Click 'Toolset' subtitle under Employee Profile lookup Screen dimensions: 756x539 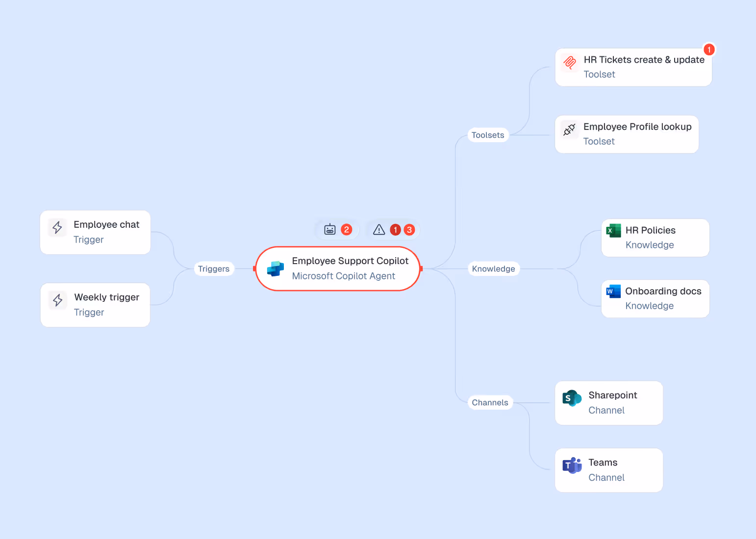599,142
